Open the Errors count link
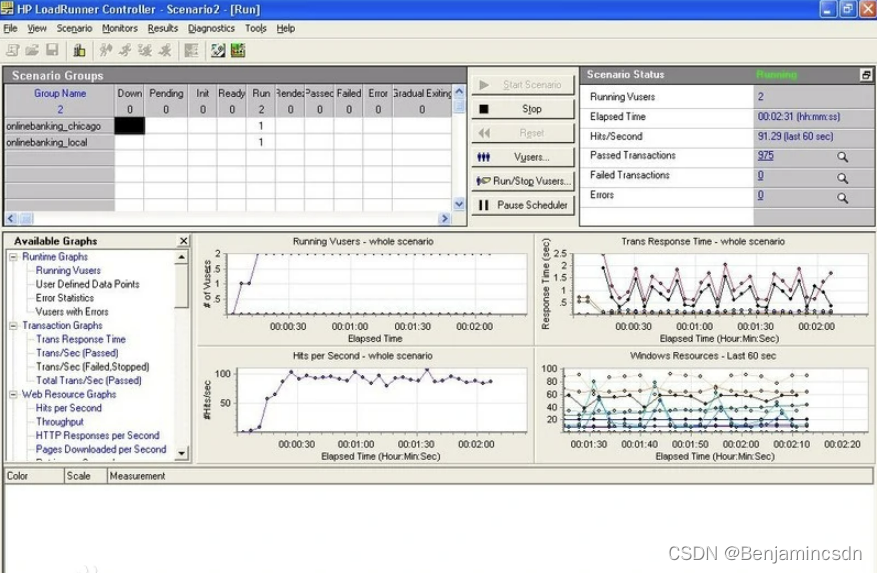 (x=761, y=195)
